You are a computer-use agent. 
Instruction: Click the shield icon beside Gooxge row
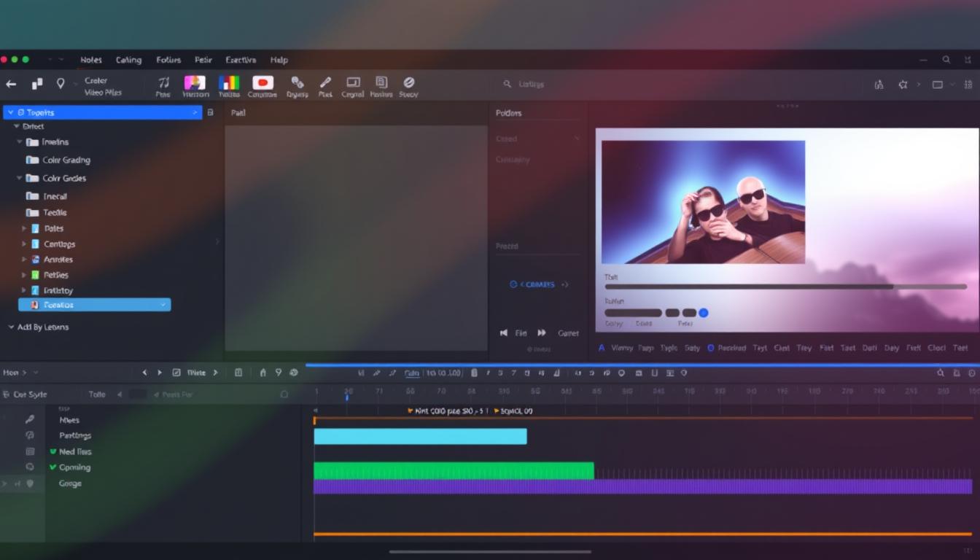[30, 483]
